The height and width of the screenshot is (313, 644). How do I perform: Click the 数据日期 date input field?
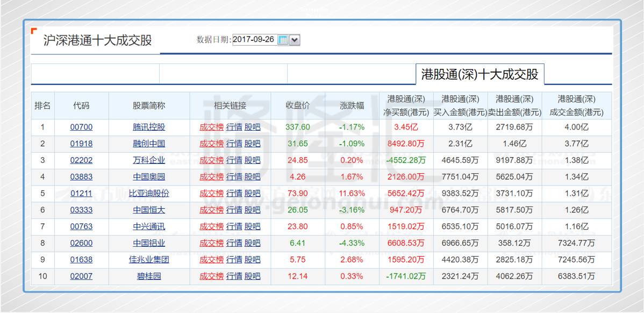[254, 40]
